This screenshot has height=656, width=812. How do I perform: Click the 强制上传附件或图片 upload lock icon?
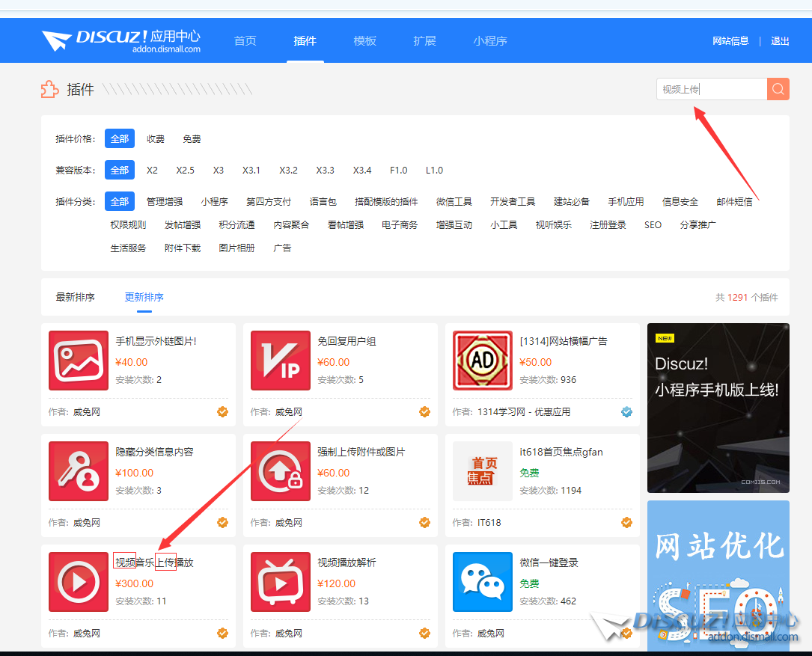pyautogui.click(x=280, y=471)
